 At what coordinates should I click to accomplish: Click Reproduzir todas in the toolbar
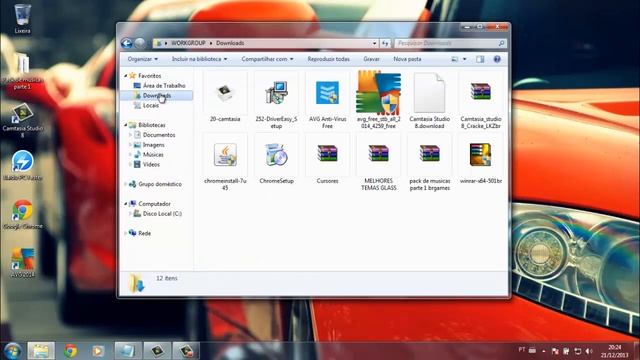pyautogui.click(x=329, y=59)
